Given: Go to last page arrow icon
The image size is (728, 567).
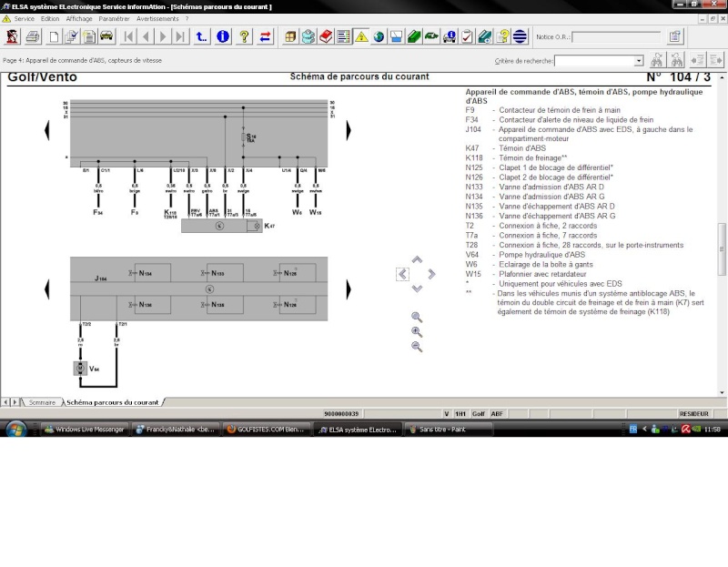Looking at the screenshot, I should click(x=180, y=36).
